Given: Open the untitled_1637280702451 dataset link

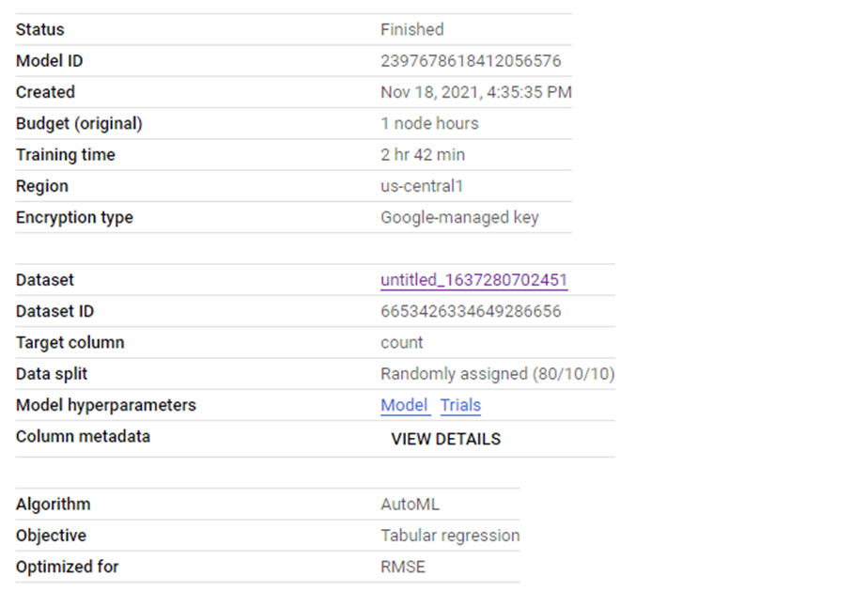Looking at the screenshot, I should click(x=473, y=280).
